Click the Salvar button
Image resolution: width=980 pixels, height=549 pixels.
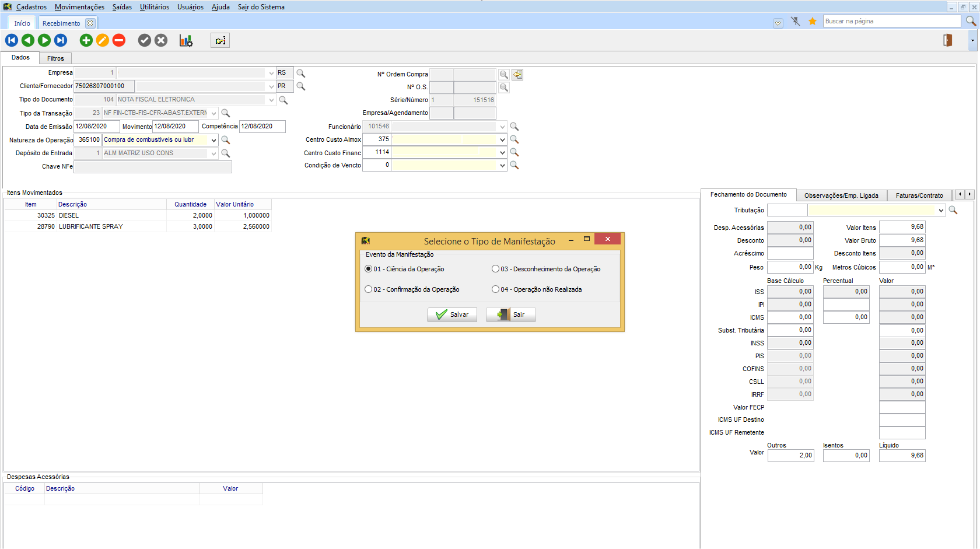pyautogui.click(x=452, y=314)
